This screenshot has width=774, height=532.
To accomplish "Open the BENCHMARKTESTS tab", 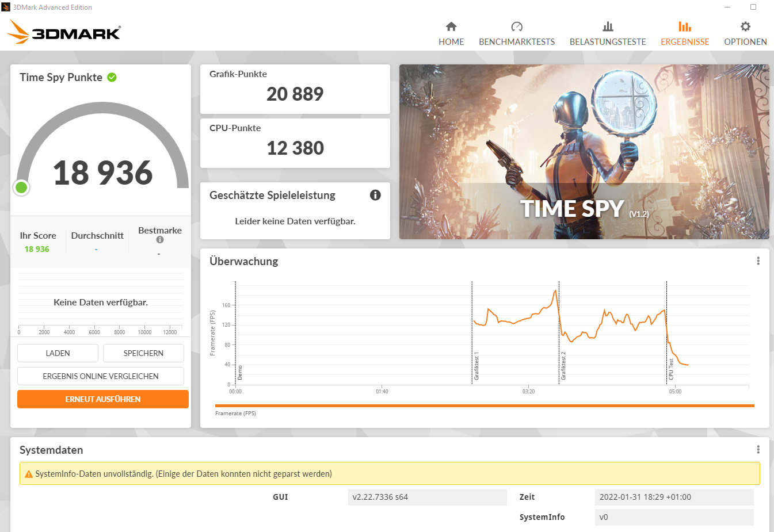I will [x=517, y=34].
